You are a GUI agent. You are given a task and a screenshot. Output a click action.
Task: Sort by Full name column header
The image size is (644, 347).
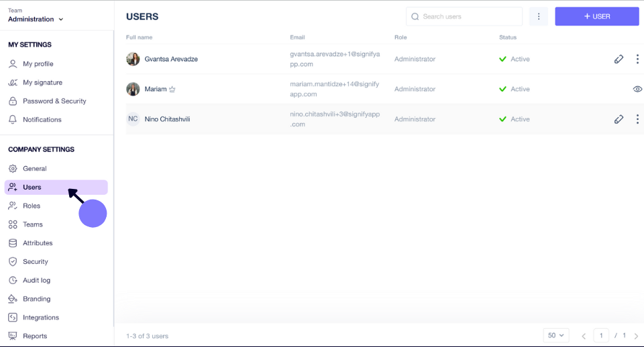(140, 38)
